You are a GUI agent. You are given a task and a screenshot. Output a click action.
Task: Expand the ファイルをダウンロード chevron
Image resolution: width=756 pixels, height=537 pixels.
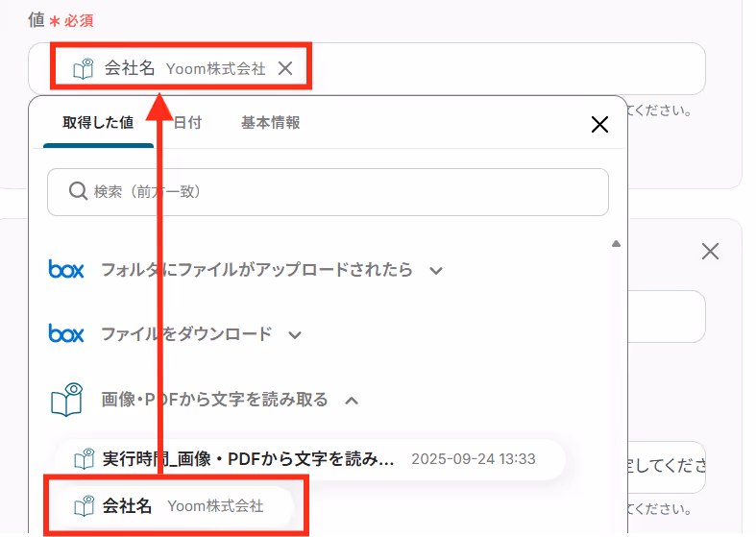pos(295,334)
